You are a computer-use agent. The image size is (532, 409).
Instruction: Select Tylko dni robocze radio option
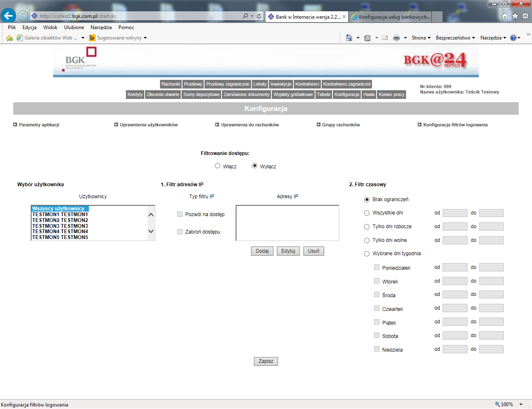(367, 227)
